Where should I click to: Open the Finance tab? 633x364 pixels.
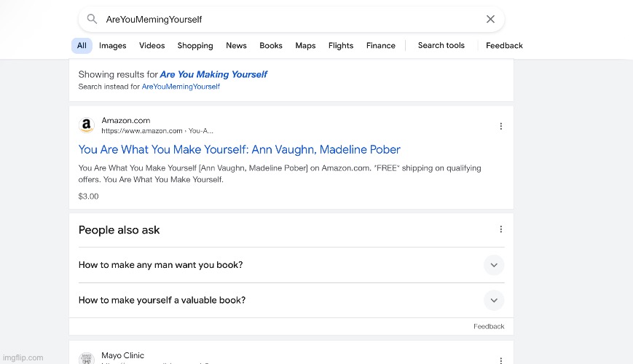tap(381, 46)
